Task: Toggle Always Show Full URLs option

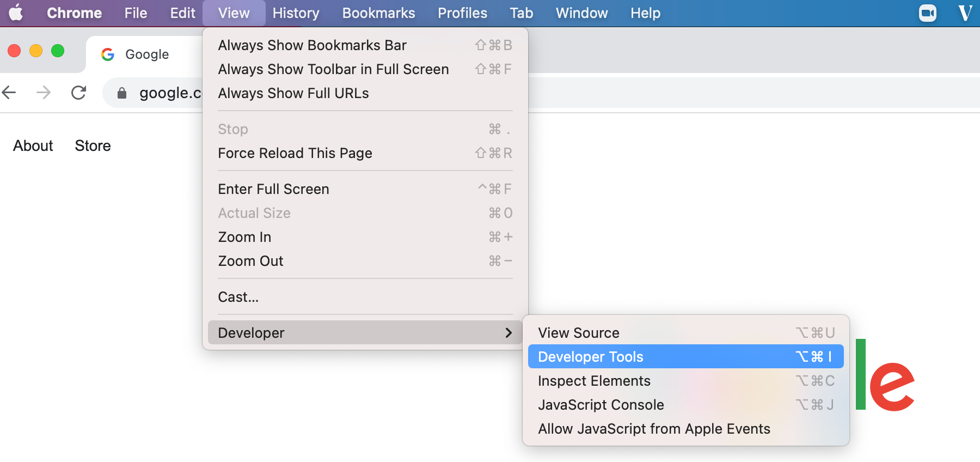Action: [293, 93]
